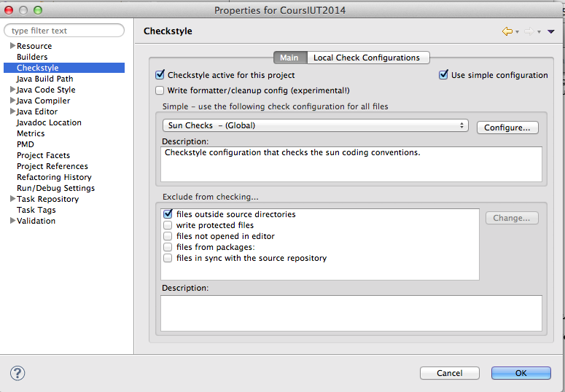The height and width of the screenshot is (392, 565).
Task: Click the Cancel button
Action: [x=449, y=373]
